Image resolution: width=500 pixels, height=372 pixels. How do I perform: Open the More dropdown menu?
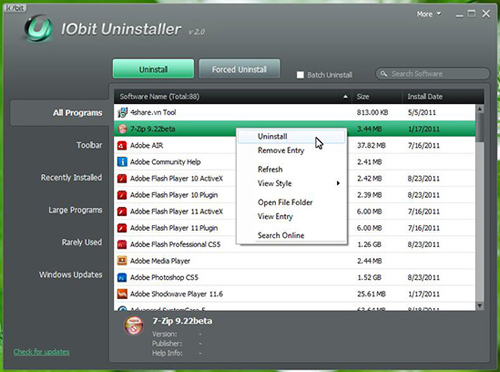pyautogui.click(x=429, y=14)
